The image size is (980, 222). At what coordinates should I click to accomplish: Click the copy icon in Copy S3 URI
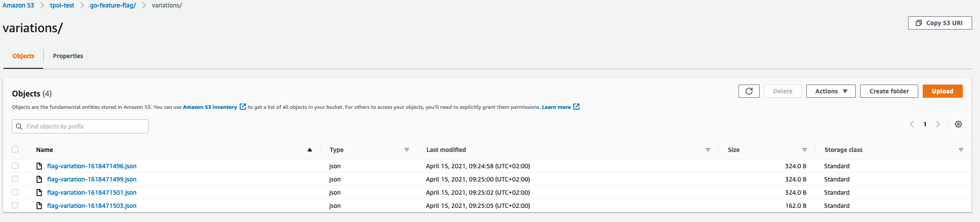click(x=918, y=23)
